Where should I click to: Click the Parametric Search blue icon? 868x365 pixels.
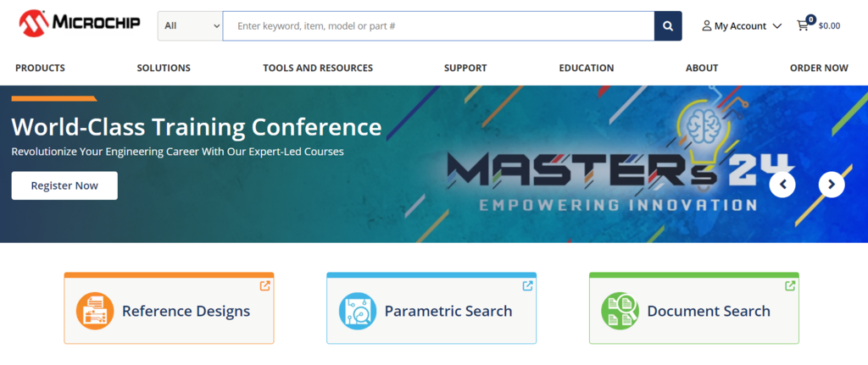[358, 311]
